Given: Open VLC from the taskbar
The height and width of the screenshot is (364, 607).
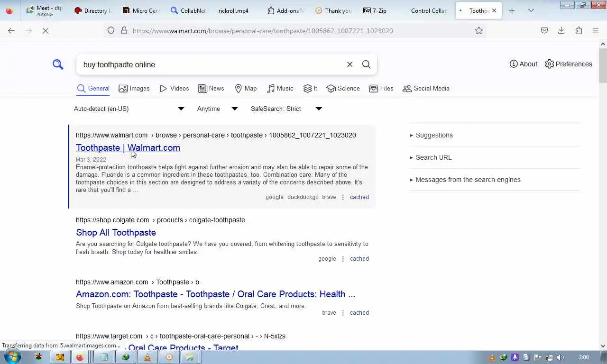Looking at the screenshot, I should click(x=147, y=357).
